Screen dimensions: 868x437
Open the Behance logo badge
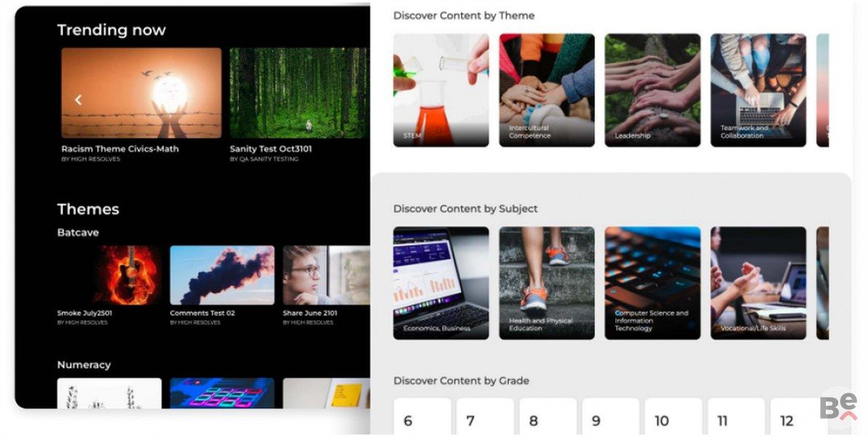click(838, 406)
